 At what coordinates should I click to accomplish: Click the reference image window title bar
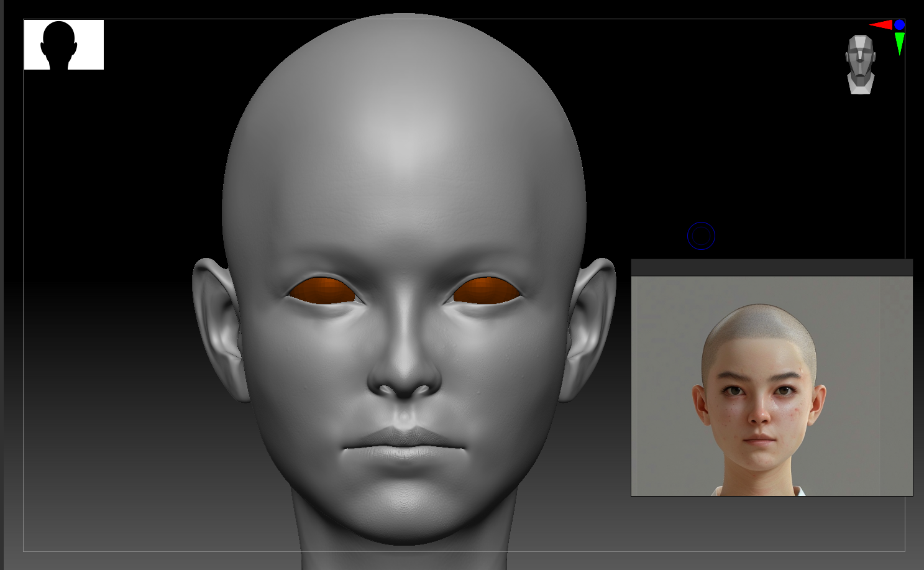(772, 268)
